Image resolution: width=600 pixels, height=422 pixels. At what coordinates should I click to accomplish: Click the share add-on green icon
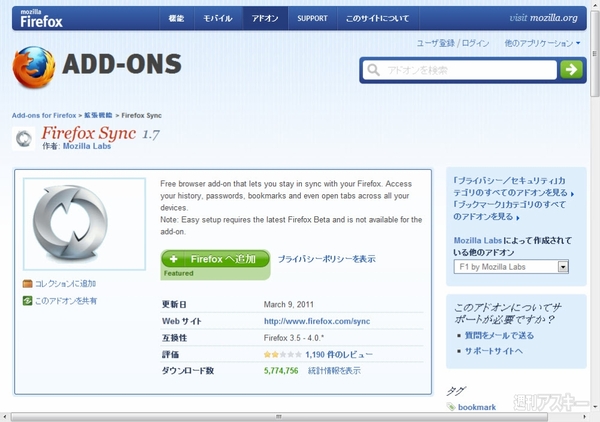[27, 301]
